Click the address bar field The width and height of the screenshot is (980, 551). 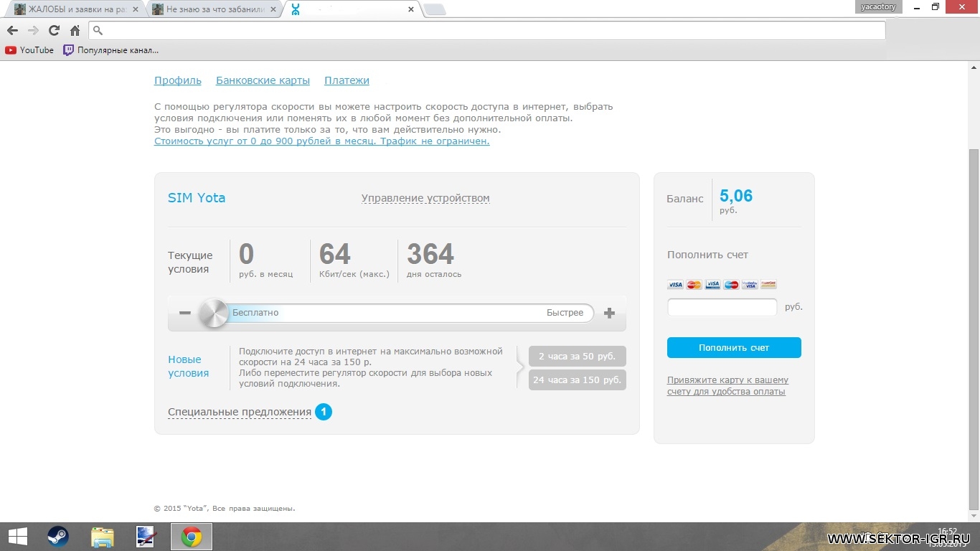tap(487, 30)
